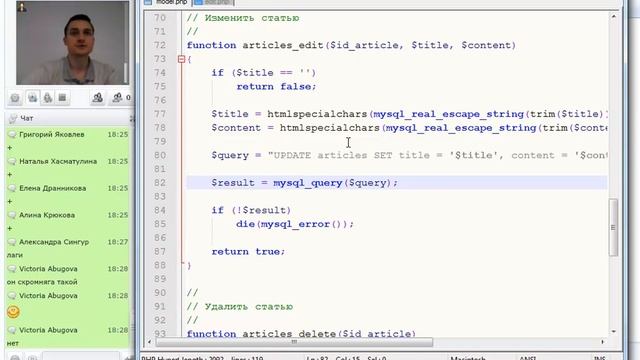Viewport: 640px width, 360px height.
Task: Open the participants list icon without counter
Action: (x=97, y=98)
